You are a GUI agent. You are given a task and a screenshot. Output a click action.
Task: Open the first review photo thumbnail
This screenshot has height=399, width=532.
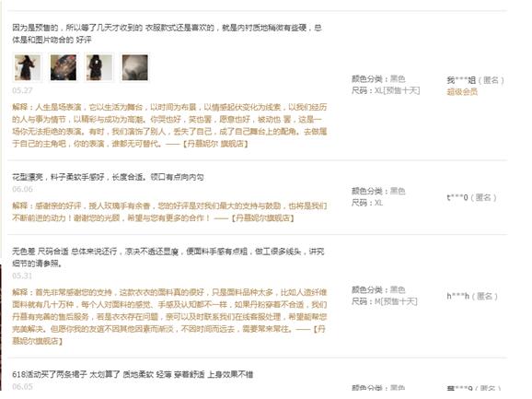tap(28, 67)
